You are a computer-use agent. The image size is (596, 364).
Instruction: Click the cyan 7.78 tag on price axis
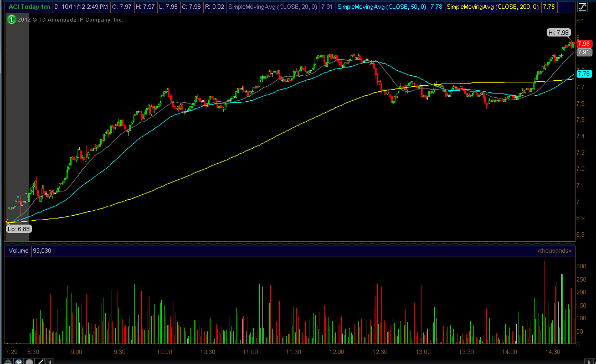[x=584, y=74]
